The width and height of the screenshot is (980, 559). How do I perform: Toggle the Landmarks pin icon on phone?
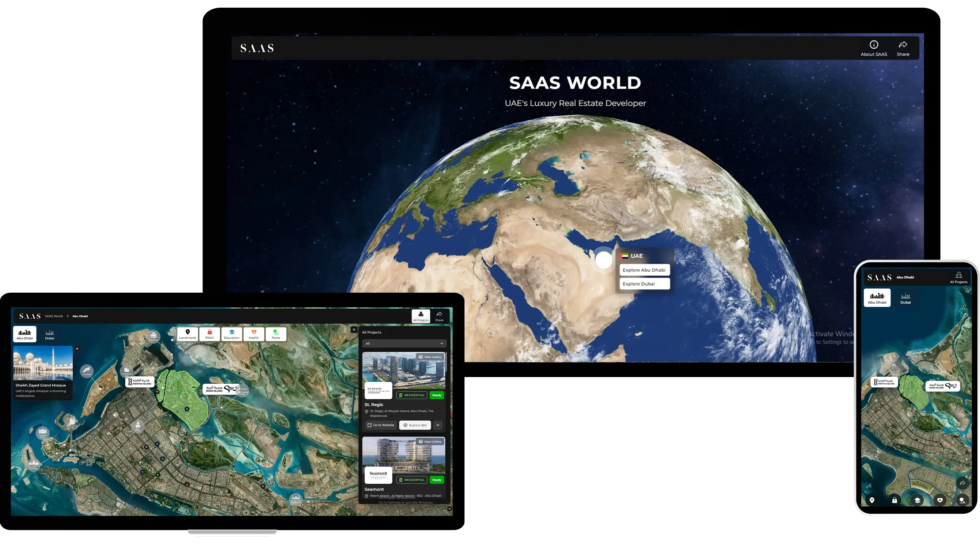872,500
